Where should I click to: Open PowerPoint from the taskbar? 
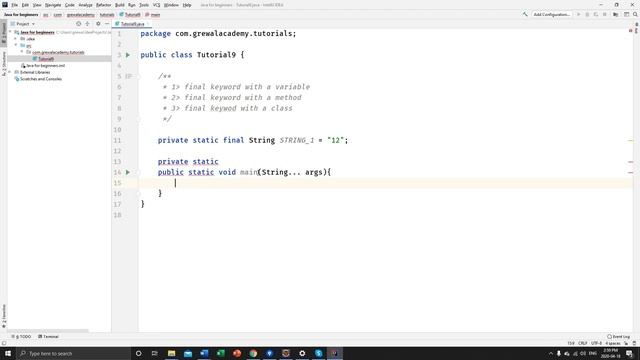pos(237,353)
